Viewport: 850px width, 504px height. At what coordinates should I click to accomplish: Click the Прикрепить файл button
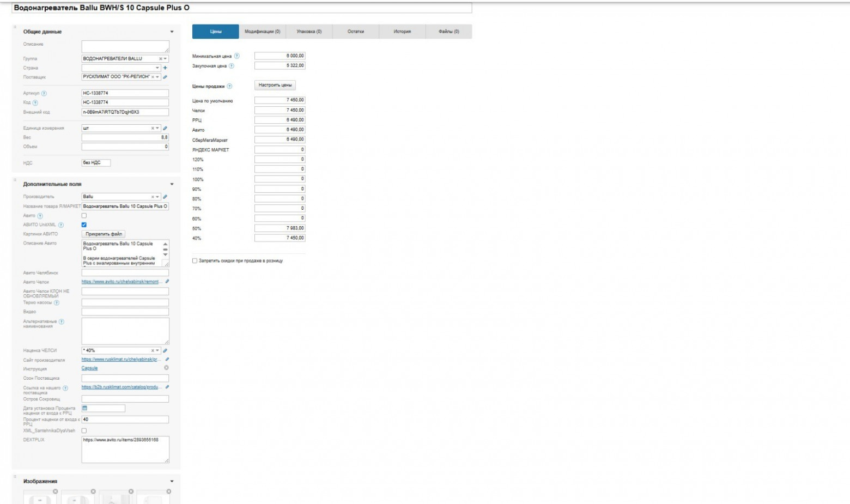coord(104,234)
